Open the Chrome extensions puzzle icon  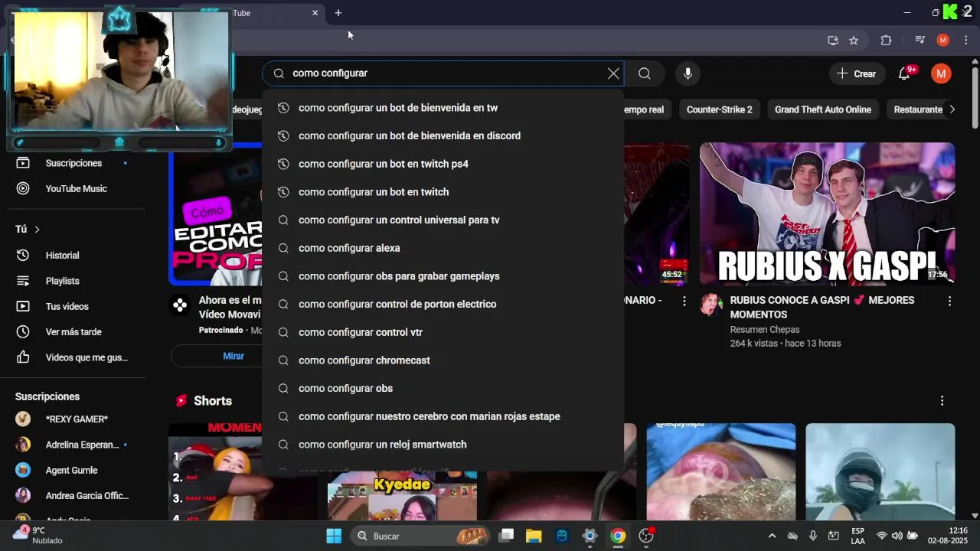click(x=886, y=41)
